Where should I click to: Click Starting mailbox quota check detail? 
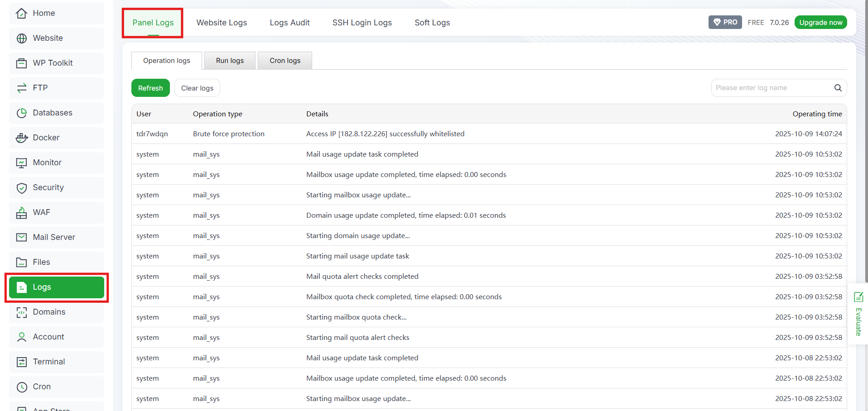[357, 317]
